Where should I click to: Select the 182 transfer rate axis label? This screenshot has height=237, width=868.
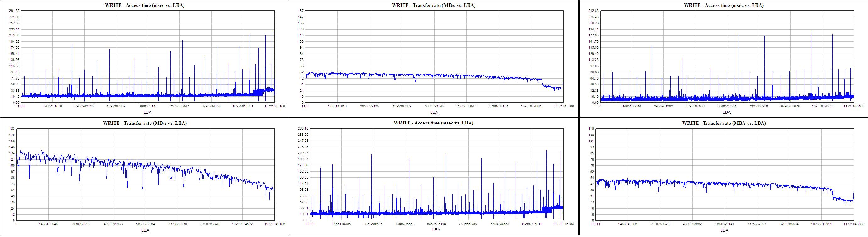coord(12,129)
